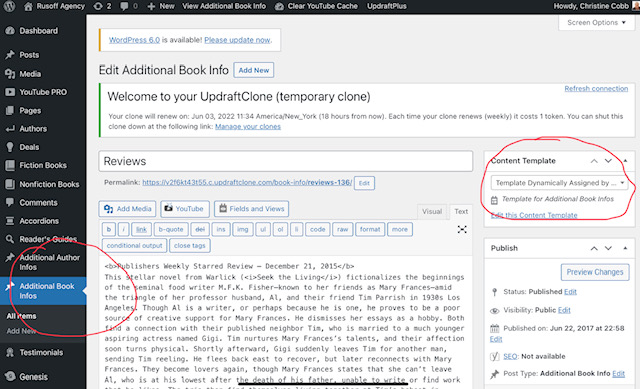Click Fields and Views button

251,209
